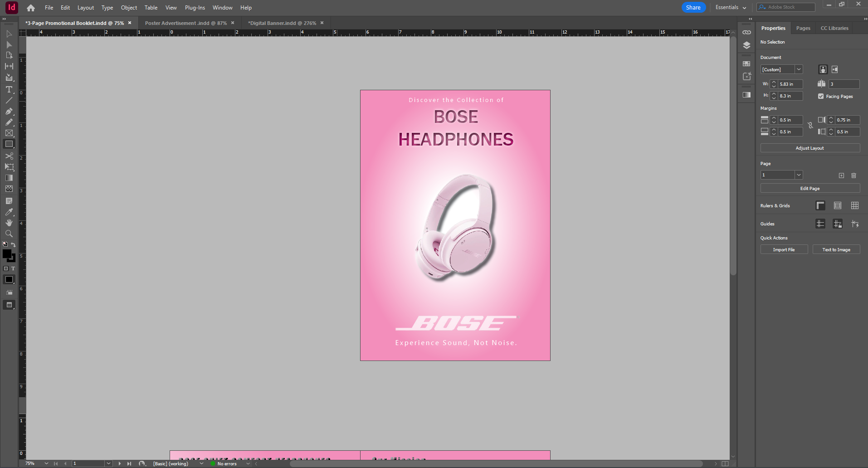868x468 pixels.
Task: Select the Pen tool in toolbar
Action: [9, 111]
